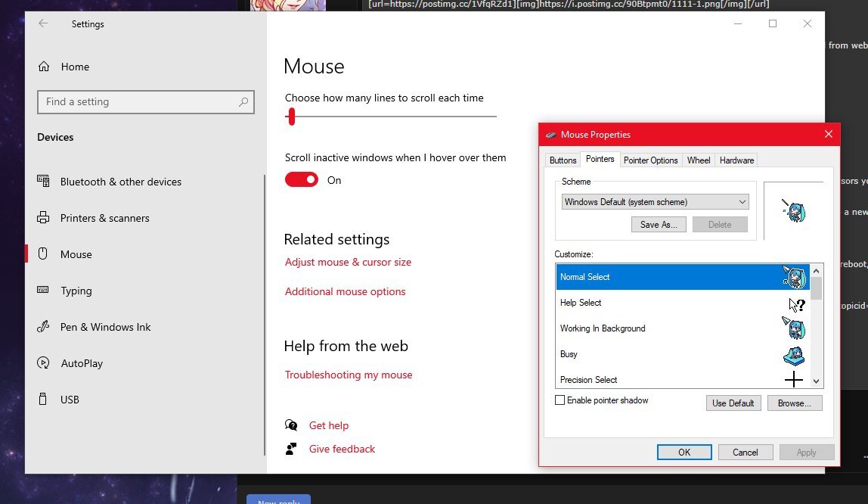Click the USB device icon in sidebar
This screenshot has width=868, height=504.
[42, 399]
